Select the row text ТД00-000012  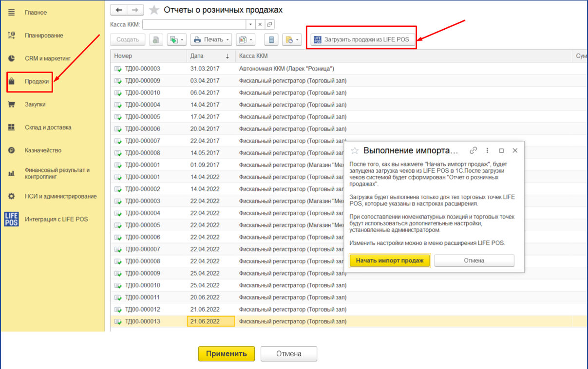(x=142, y=310)
